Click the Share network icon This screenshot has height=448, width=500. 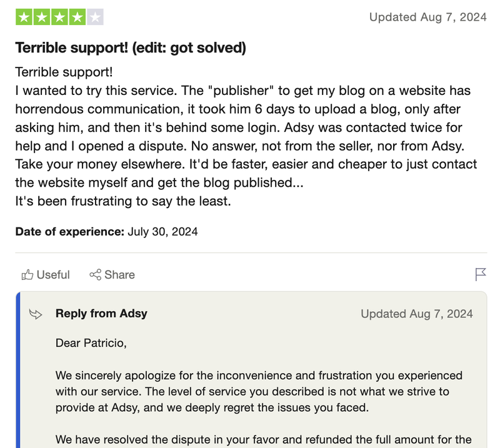click(x=96, y=275)
